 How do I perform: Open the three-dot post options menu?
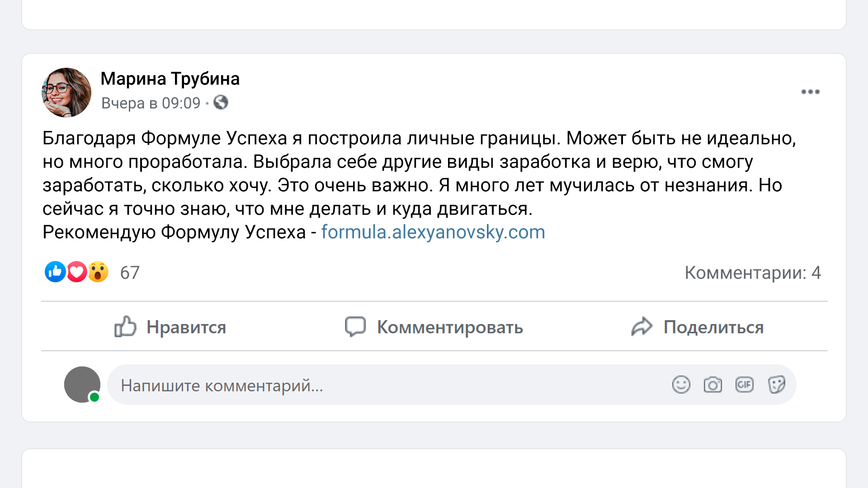(810, 92)
